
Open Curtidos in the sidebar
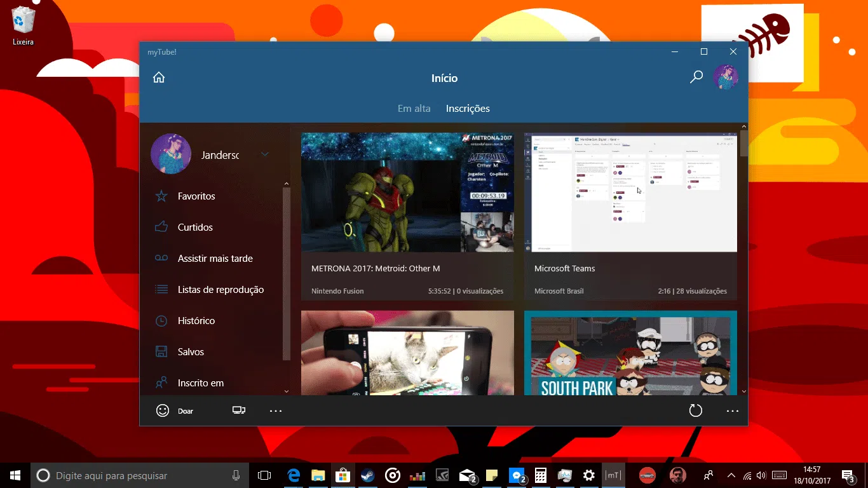(x=195, y=227)
